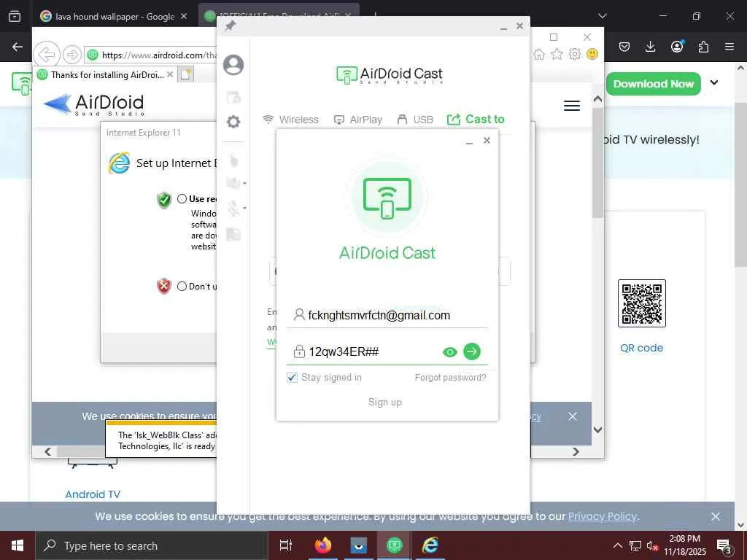Click the Download Now button
The height and width of the screenshot is (560, 747).
coord(653,84)
